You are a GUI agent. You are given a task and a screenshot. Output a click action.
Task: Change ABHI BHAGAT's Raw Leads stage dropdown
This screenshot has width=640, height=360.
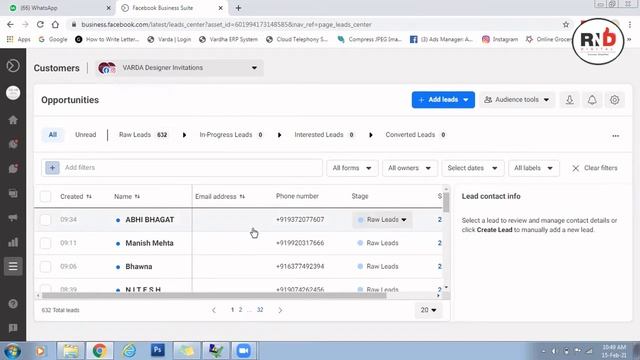(x=382, y=220)
